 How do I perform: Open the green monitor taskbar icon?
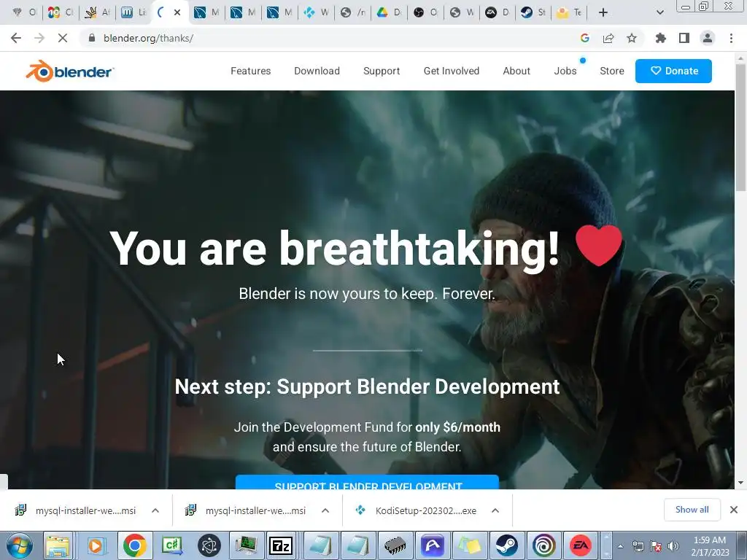(247, 545)
